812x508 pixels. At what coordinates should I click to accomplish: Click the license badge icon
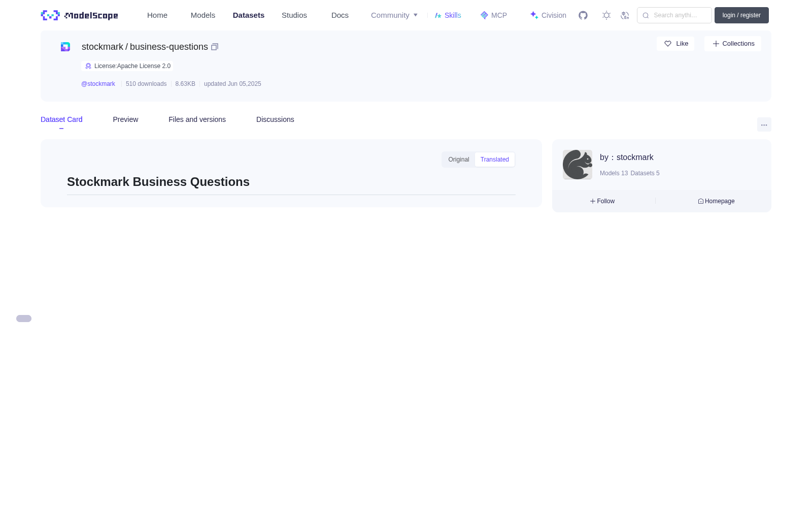point(88,66)
